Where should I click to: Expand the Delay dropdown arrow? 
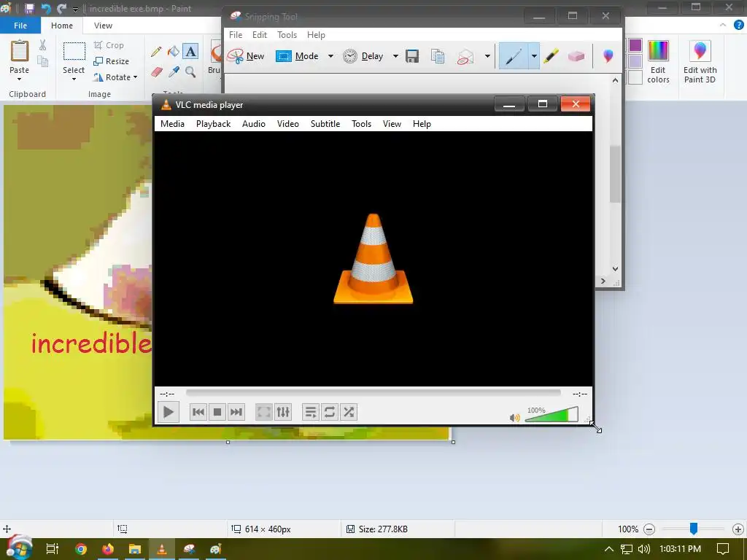click(x=395, y=56)
